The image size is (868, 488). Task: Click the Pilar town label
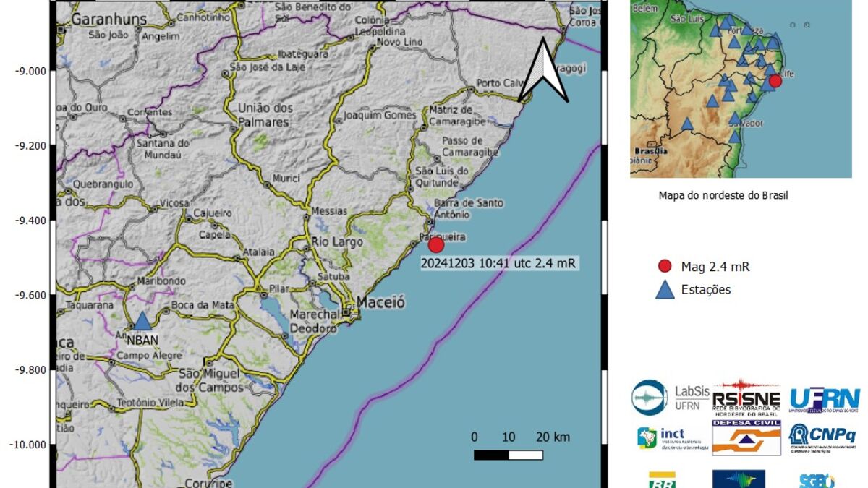pos(279,288)
